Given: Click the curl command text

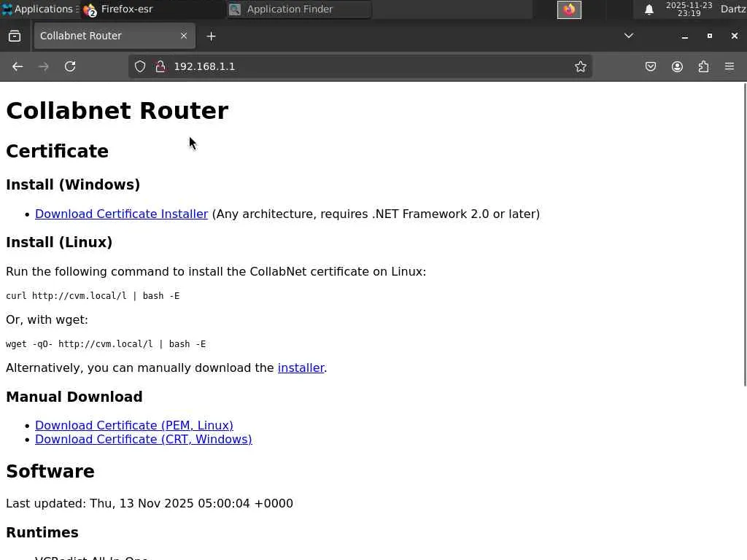Looking at the screenshot, I should [x=93, y=296].
